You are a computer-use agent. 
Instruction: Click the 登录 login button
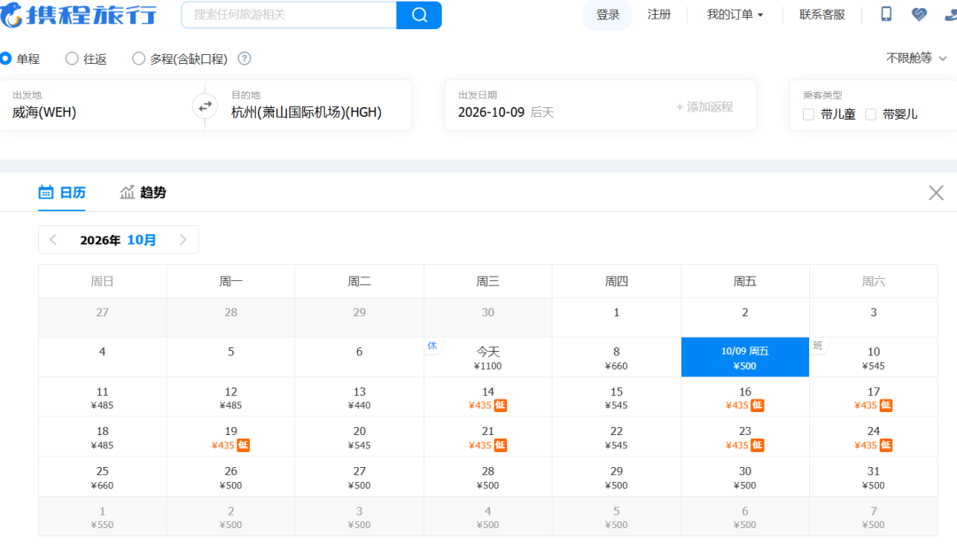pyautogui.click(x=607, y=15)
